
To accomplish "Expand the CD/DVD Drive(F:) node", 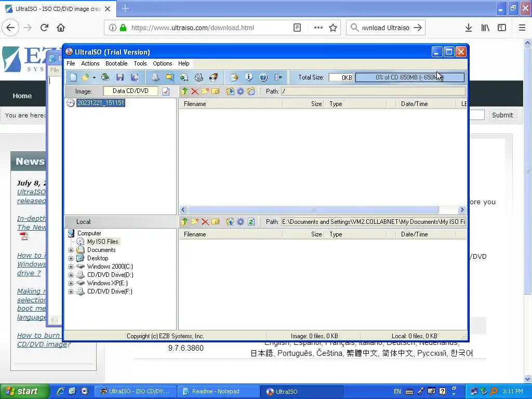I will [x=71, y=291].
